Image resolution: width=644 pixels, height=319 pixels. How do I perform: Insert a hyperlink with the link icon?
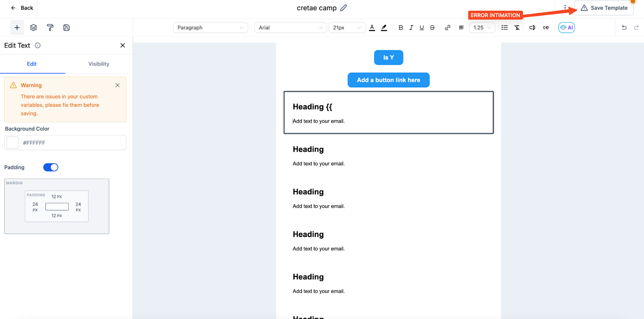click(448, 28)
